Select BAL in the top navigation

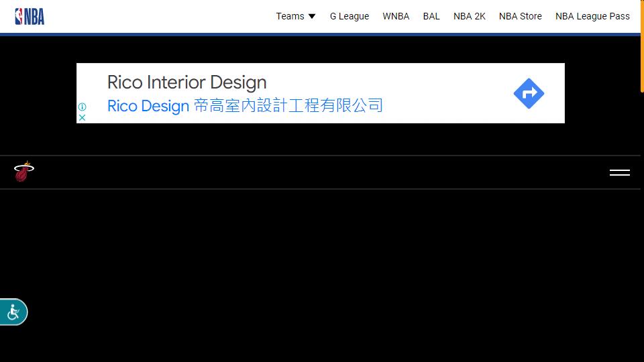point(431,16)
